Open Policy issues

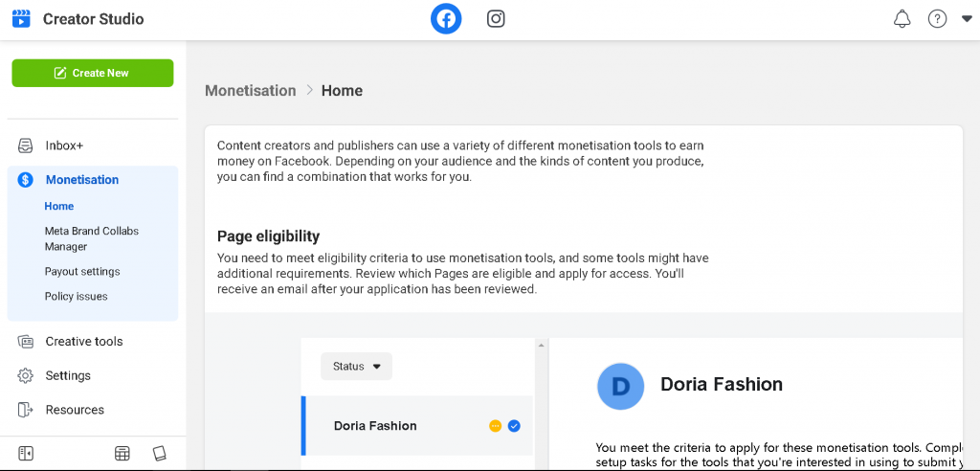(76, 297)
